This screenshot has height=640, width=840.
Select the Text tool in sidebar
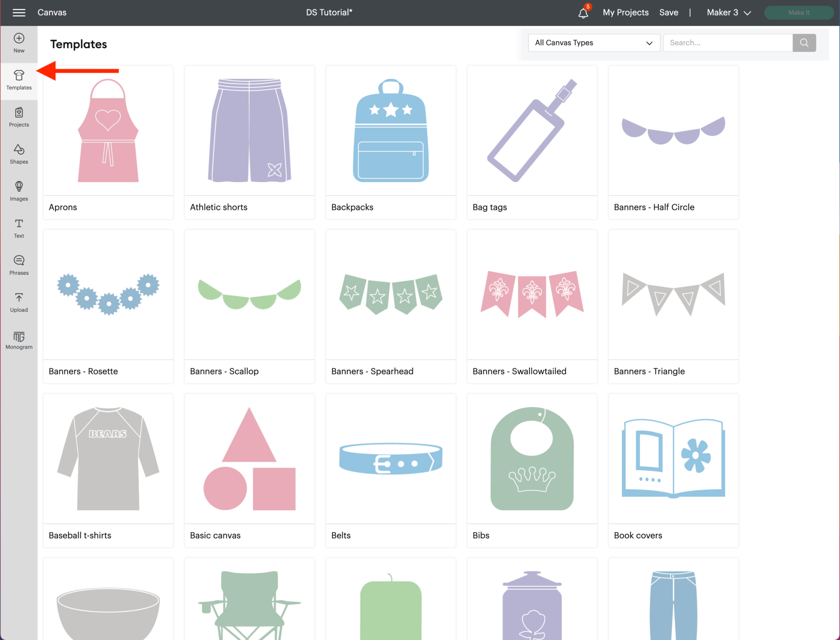pyautogui.click(x=19, y=228)
